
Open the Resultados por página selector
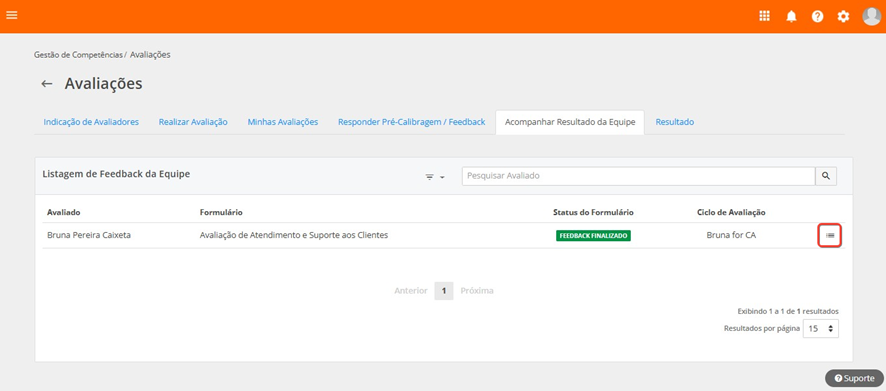pos(820,328)
